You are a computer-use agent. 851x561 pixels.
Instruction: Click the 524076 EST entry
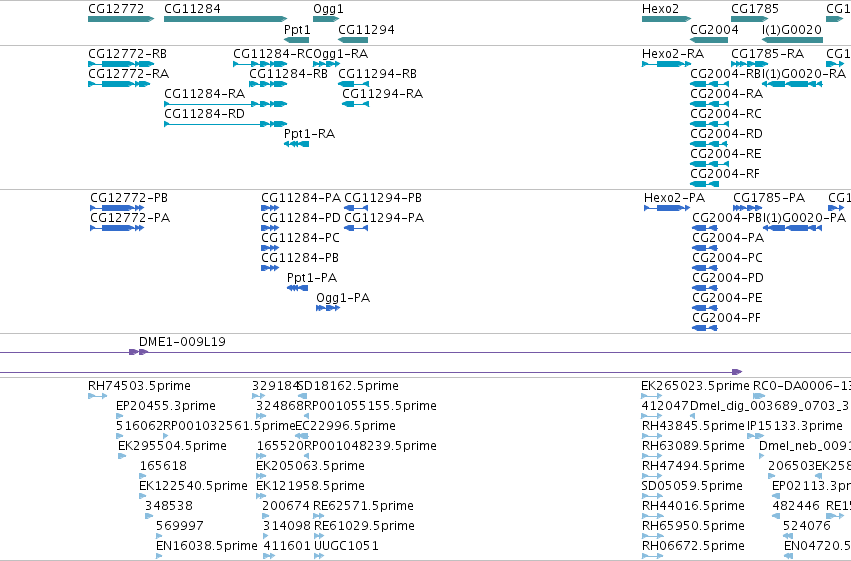point(788,537)
